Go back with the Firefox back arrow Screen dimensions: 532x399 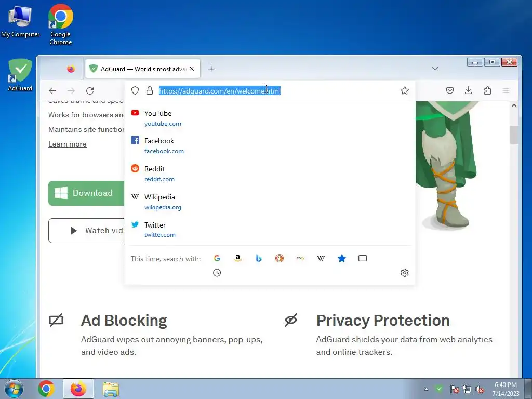52,90
